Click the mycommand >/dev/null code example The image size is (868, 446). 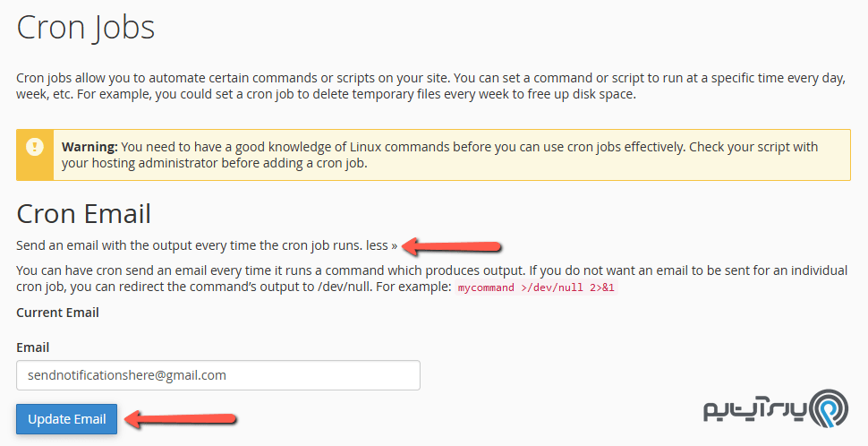[535, 289]
